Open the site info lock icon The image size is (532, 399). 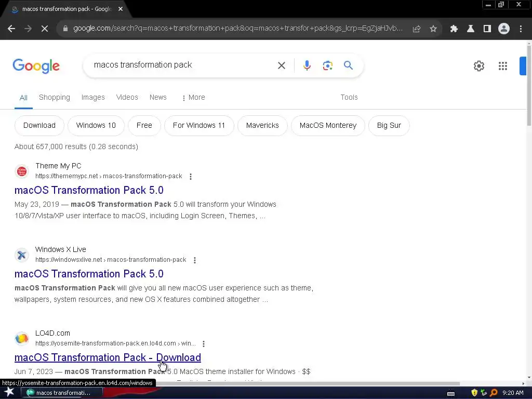coord(65,29)
